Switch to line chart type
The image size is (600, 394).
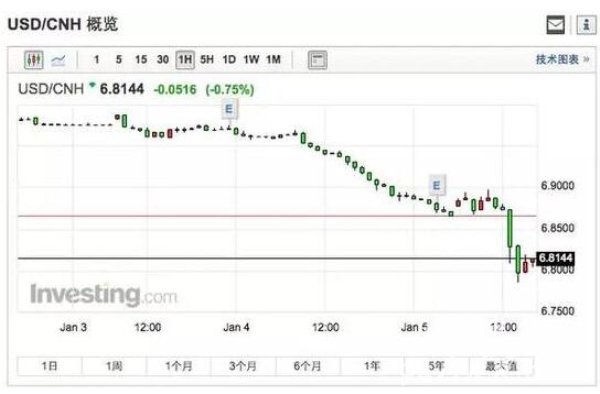[x=58, y=60]
